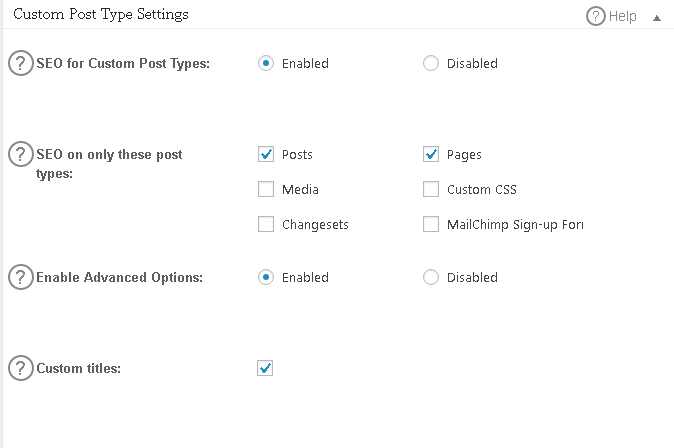Image resolution: width=674 pixels, height=448 pixels.
Task: Click help icon beside SEO on only these post types
Action: click(21, 154)
